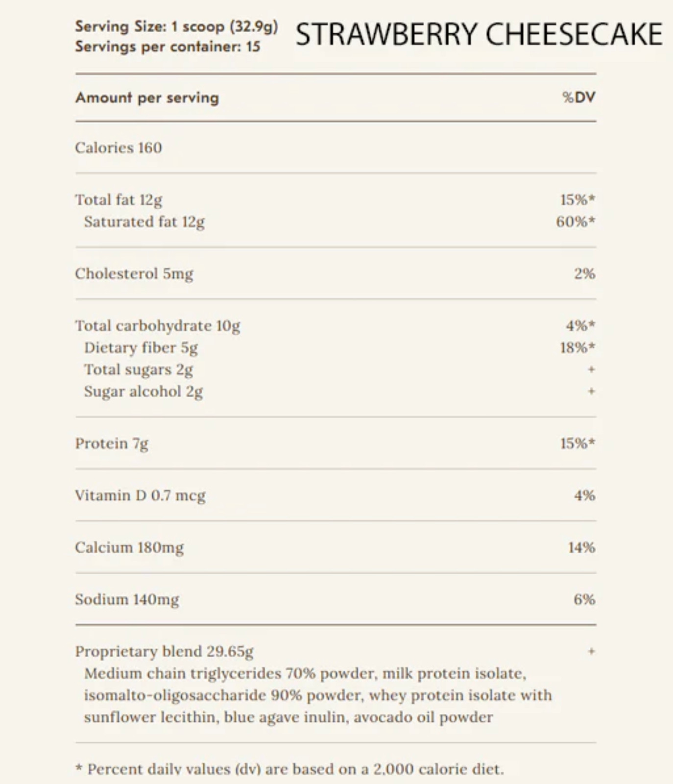Click the Protein 7g row
673x784 pixels.
(336, 443)
